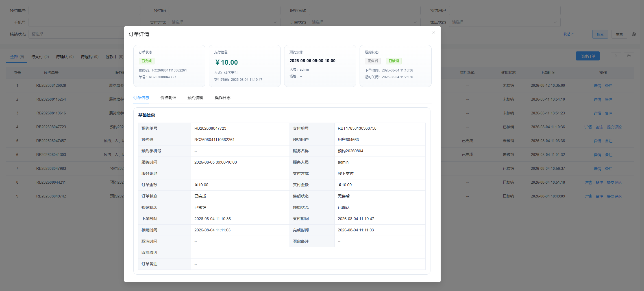Click order number RB202608049742 in the list

click(x=51, y=196)
